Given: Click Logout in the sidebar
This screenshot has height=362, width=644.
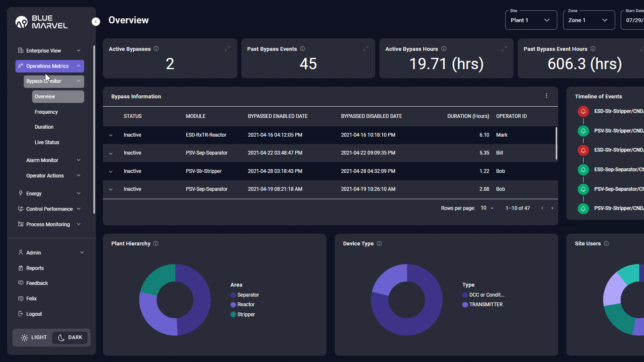Looking at the screenshot, I should click(x=34, y=314).
